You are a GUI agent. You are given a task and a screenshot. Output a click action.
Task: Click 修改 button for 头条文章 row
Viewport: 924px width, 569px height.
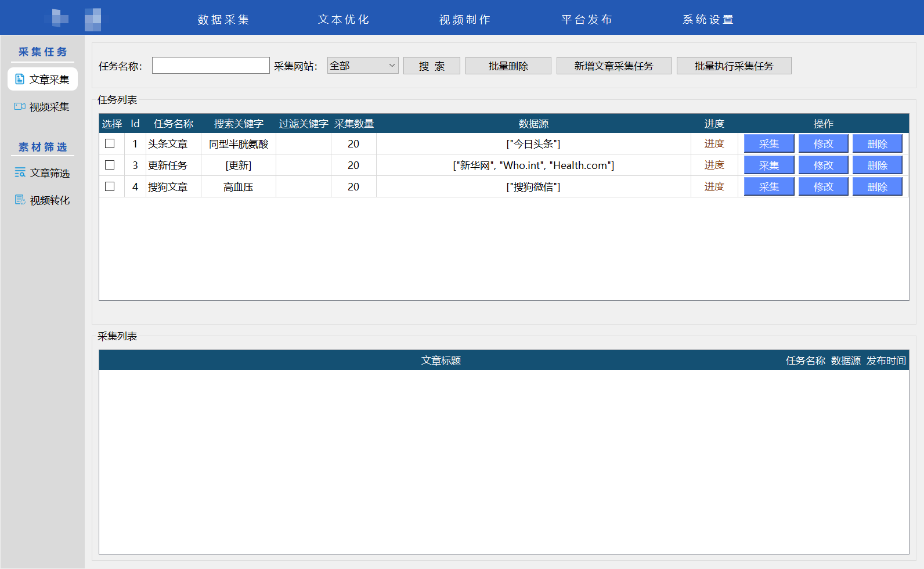pos(824,143)
